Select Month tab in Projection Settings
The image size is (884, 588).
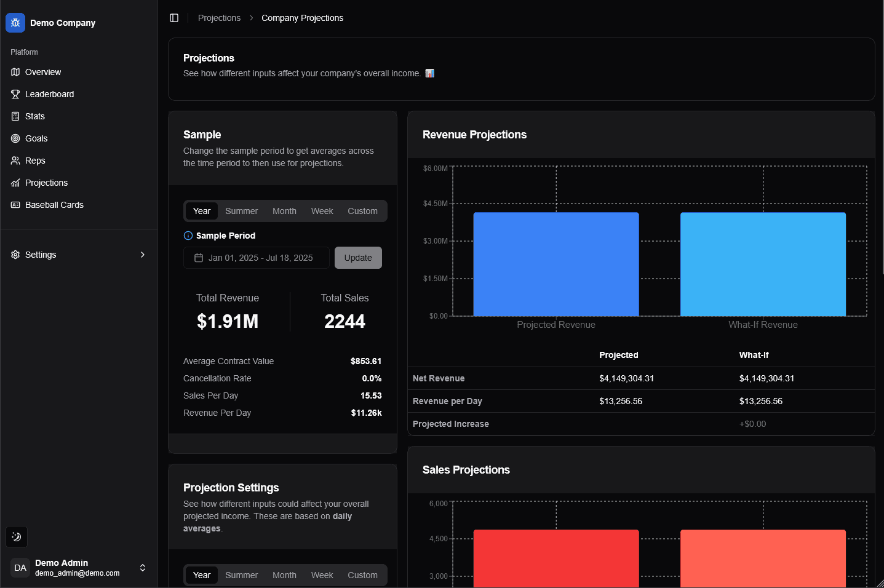[284, 575]
